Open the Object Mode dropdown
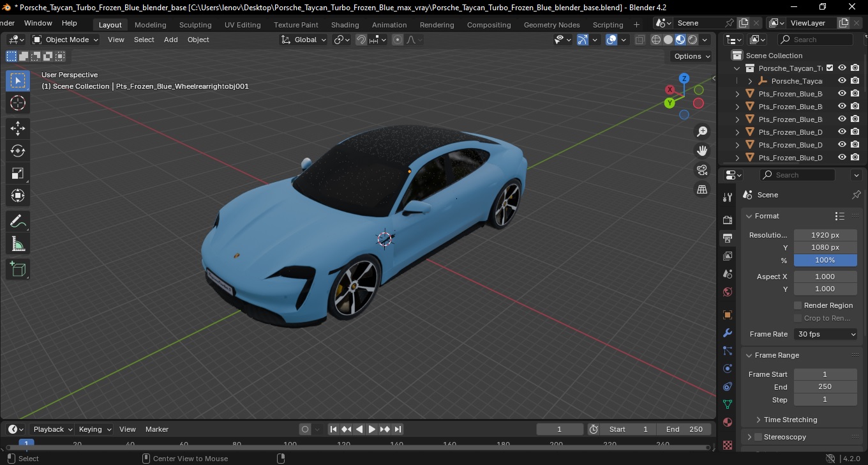Screen dimensions: 868x465 (66, 40)
